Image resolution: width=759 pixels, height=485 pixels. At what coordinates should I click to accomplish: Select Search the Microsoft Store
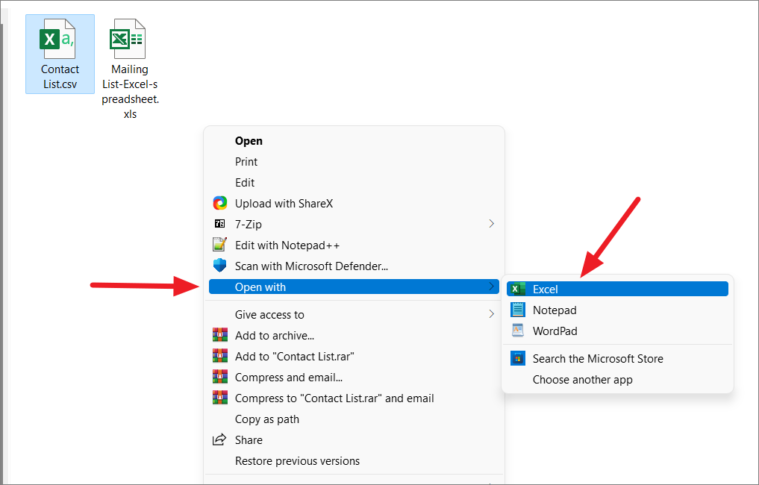point(617,359)
